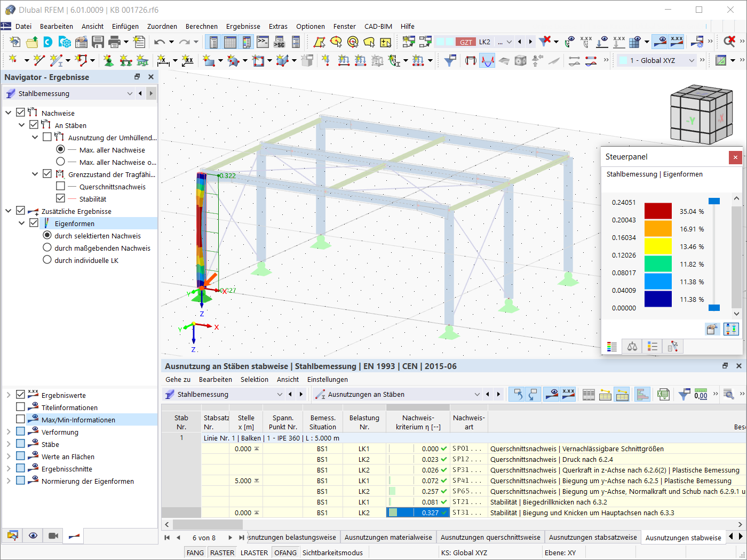Open the CAD-BIM menu

[x=378, y=26]
